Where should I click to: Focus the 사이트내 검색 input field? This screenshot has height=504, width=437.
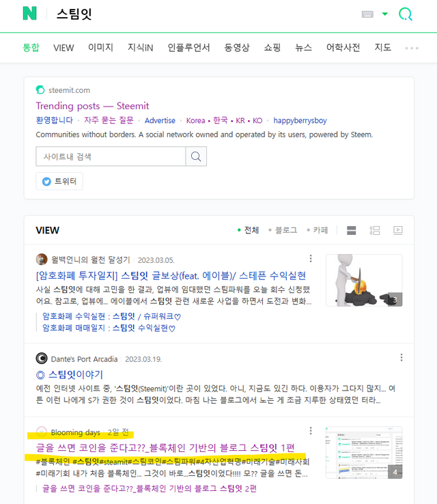pyautogui.click(x=111, y=156)
